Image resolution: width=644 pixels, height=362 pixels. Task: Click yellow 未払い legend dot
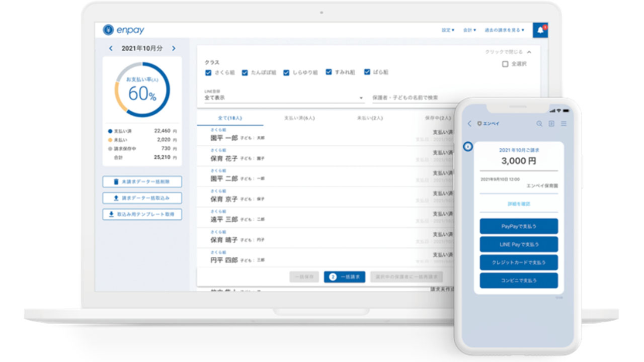point(110,140)
